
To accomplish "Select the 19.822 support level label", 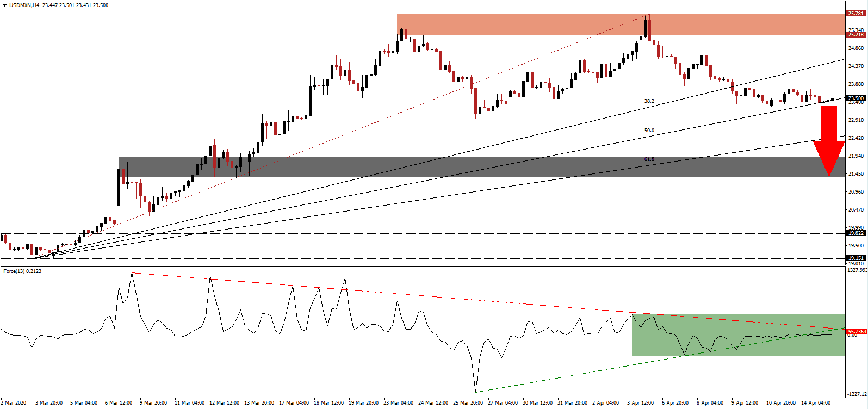I will pyautogui.click(x=856, y=233).
